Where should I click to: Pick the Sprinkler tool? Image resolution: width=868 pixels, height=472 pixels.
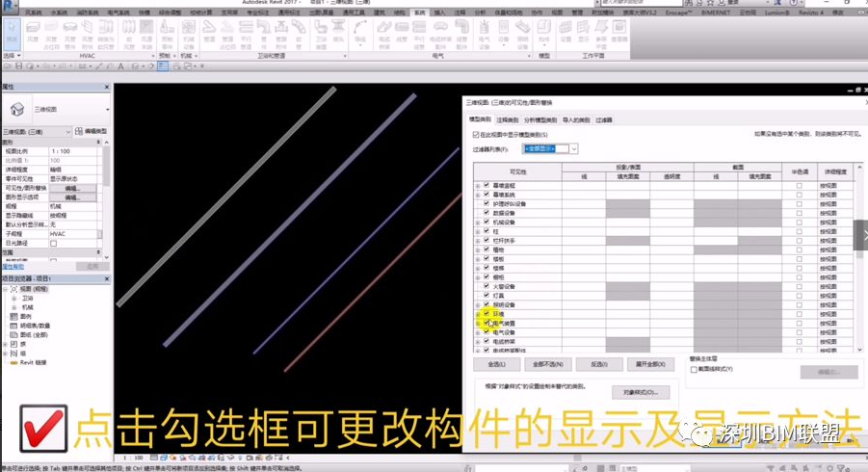pos(338,34)
